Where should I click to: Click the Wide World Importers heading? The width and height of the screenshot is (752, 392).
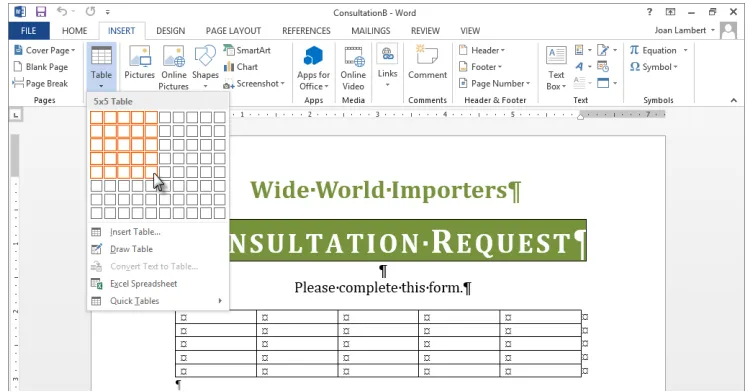click(x=385, y=190)
